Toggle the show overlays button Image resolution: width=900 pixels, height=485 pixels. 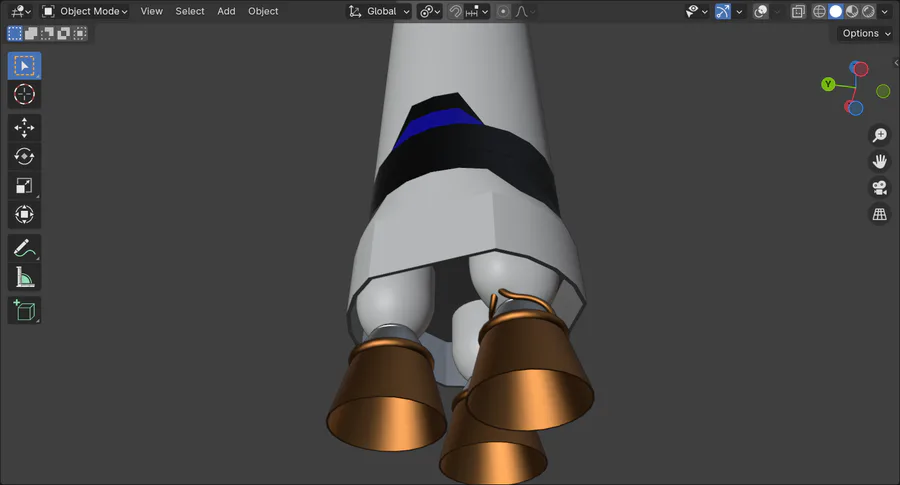tap(761, 11)
